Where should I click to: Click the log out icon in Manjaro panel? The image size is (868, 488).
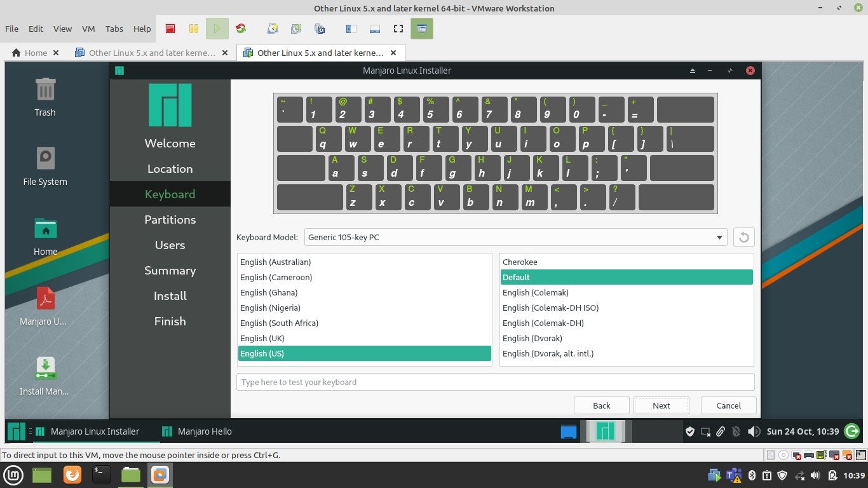coord(853,431)
